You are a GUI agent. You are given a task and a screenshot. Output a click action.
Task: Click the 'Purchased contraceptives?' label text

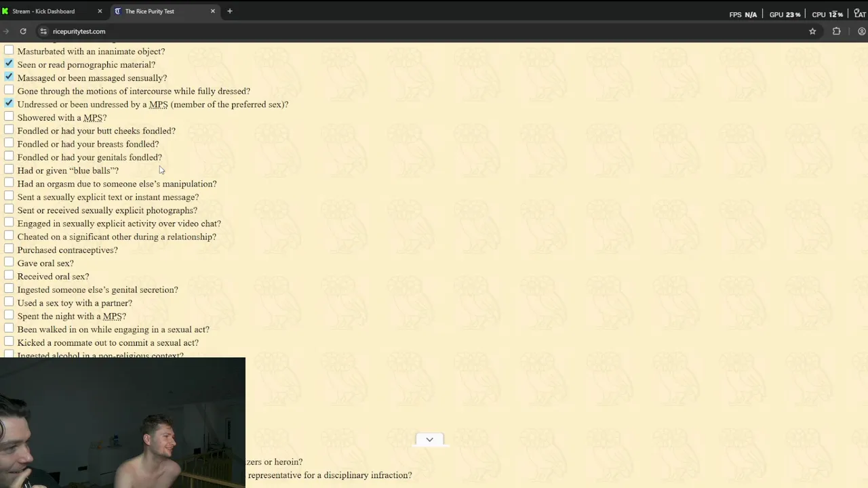68,250
